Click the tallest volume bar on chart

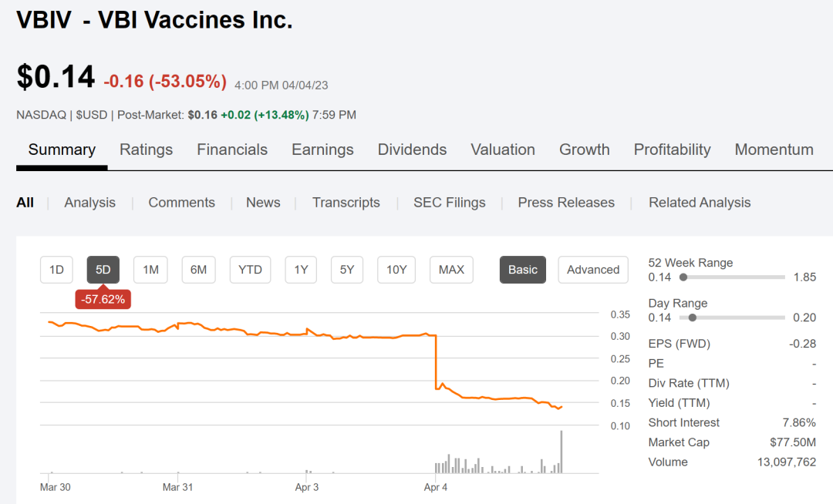(562, 452)
